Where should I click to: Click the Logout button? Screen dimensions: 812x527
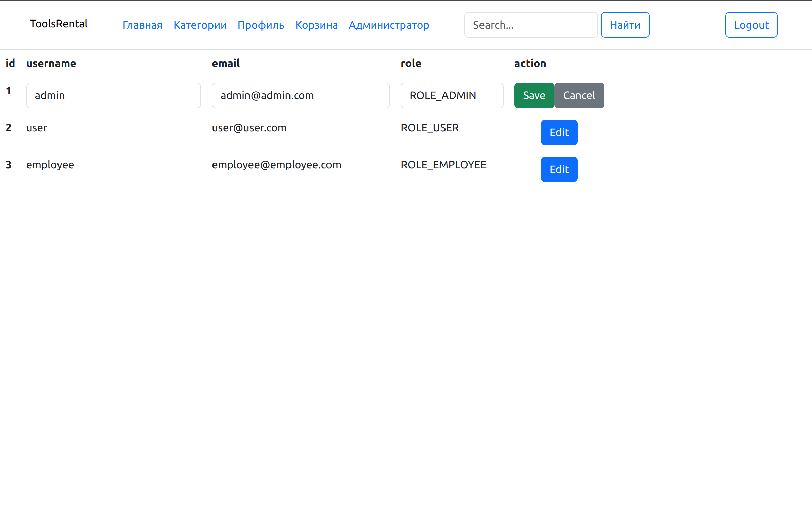point(751,25)
